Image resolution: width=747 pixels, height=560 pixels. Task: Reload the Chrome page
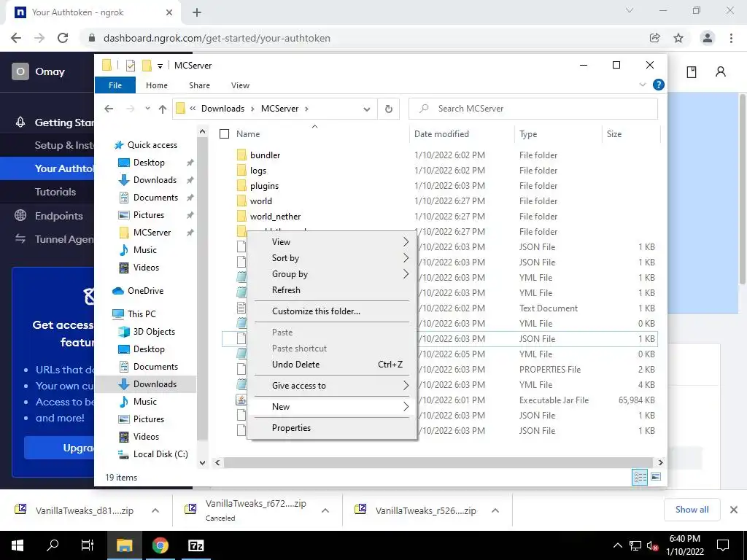(x=63, y=38)
